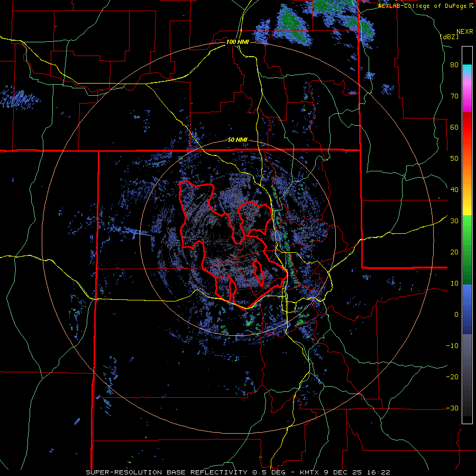This screenshot has width=476, height=476.
Task: Click the 0 value on dBZ scale
Action: (x=456, y=315)
